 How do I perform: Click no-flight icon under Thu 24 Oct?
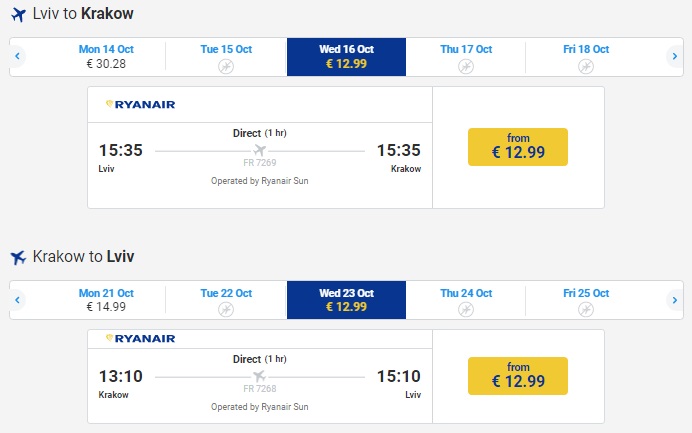465,309
